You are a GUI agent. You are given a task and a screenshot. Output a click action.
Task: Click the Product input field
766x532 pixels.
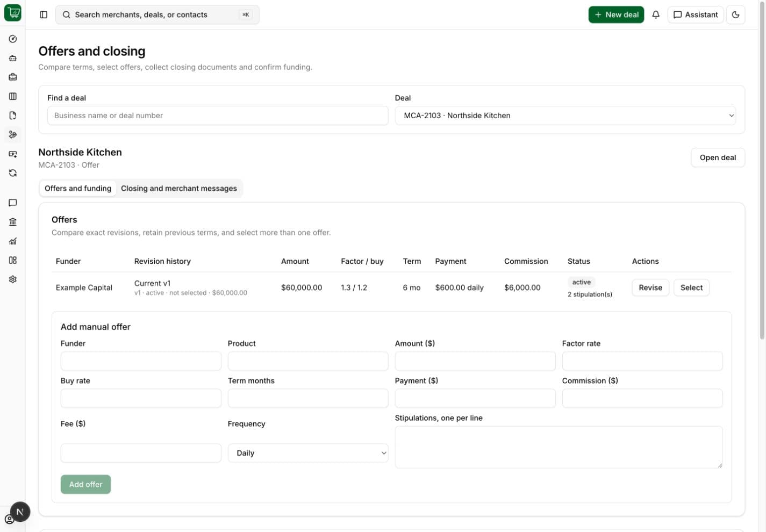(x=308, y=361)
